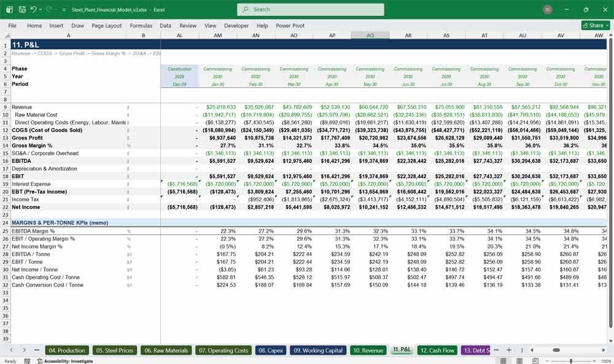Image resolution: width=614 pixels, height=364 pixels.
Task: Click the Redo icon
Action: tap(49, 9)
